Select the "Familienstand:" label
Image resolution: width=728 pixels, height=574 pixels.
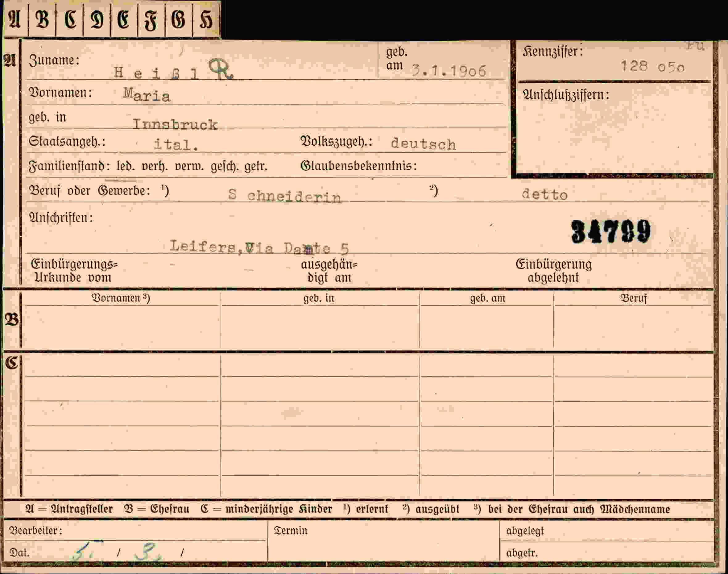pyautogui.click(x=69, y=166)
